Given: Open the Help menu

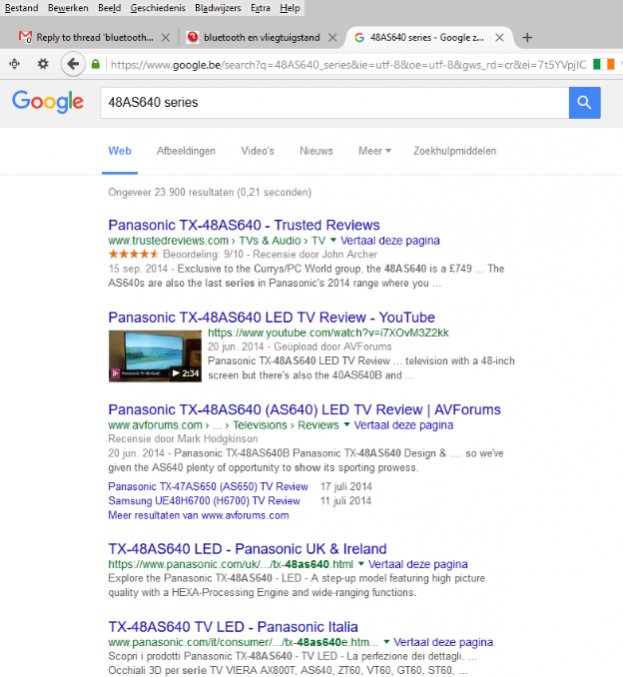Looking at the screenshot, I should [x=290, y=8].
